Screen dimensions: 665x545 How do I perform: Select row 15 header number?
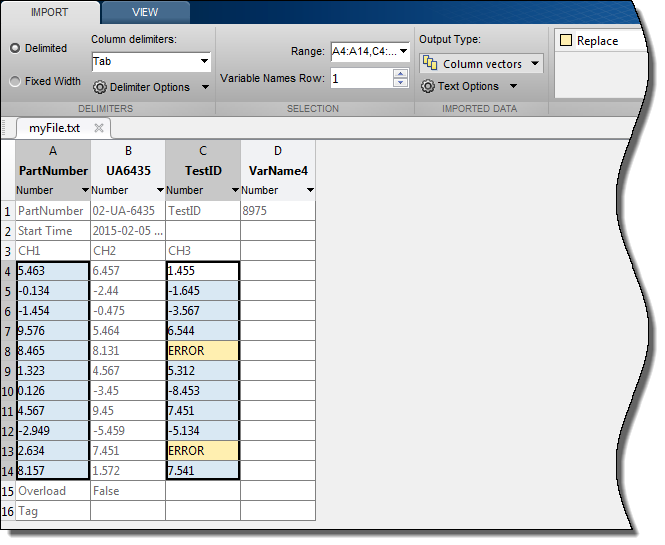pos(8,491)
